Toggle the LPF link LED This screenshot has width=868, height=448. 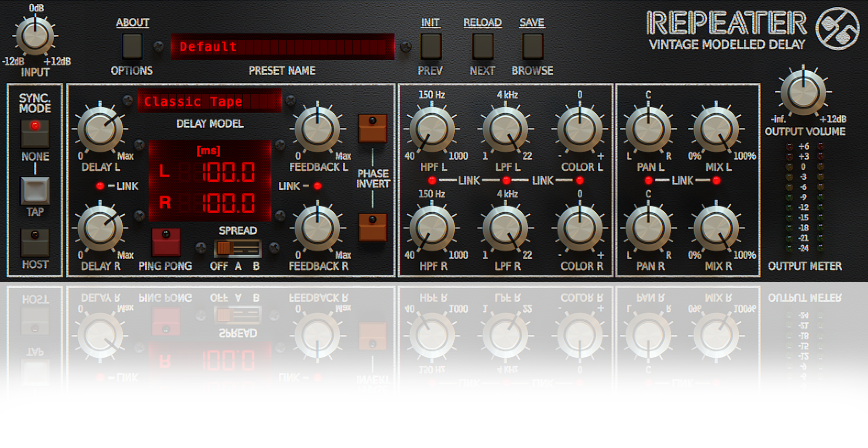click(x=506, y=180)
